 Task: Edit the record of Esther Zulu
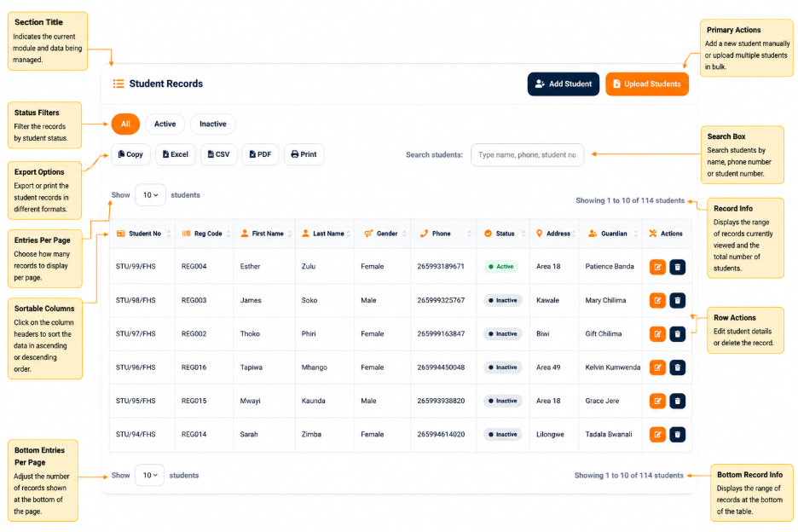tap(657, 267)
